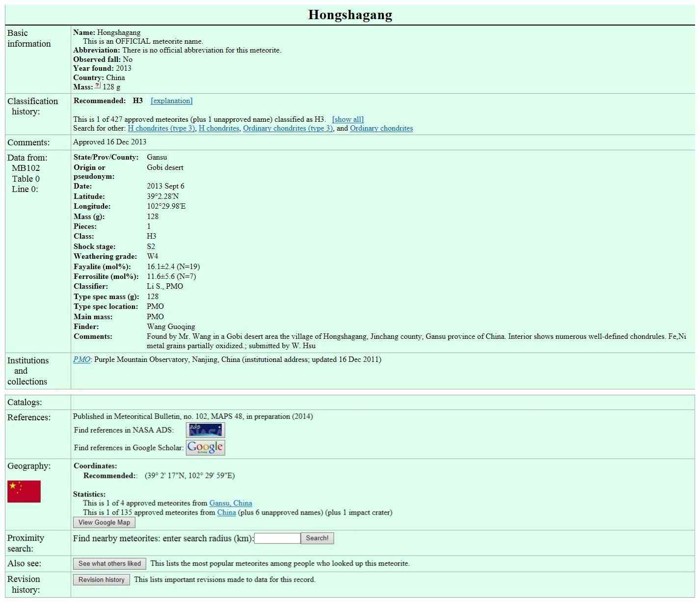Select the date 2013 Sept 6
The image size is (700, 603).
coord(166,186)
